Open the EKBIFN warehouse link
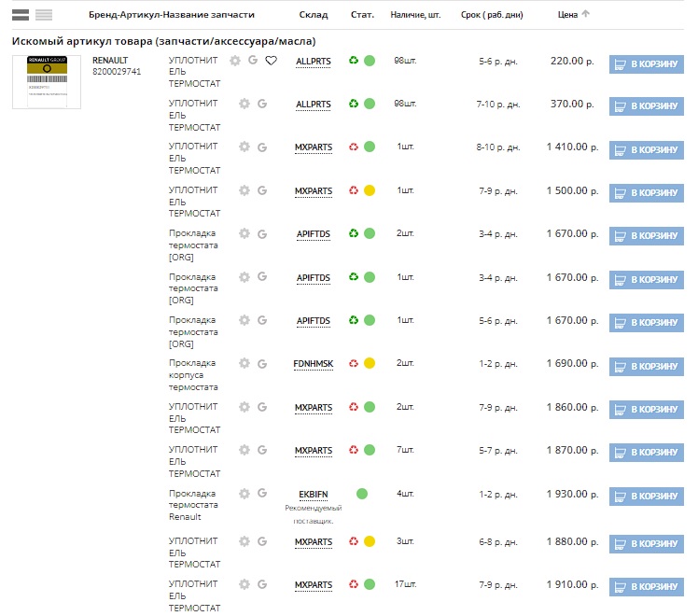 [x=314, y=494]
